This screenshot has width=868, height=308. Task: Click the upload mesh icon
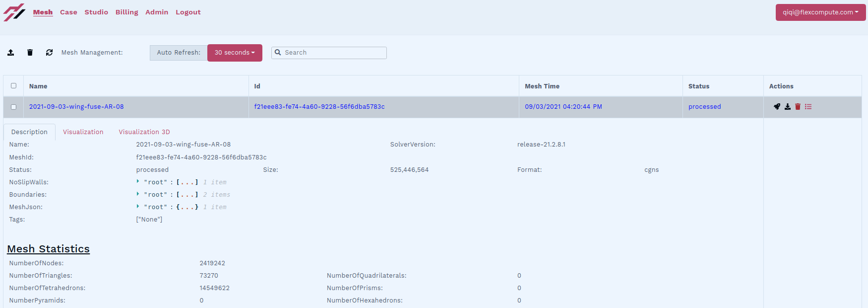pyautogui.click(x=10, y=53)
